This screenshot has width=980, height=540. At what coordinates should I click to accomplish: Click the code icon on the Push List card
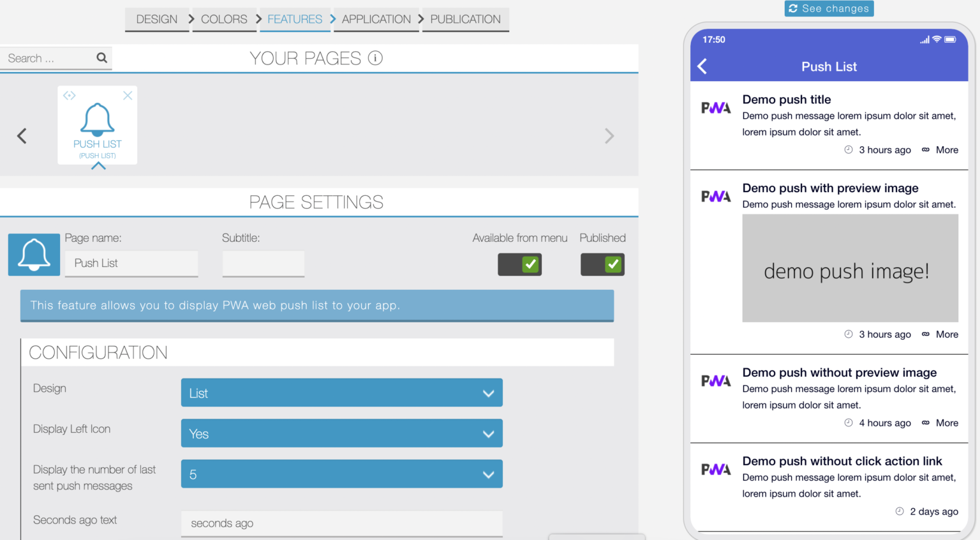click(x=70, y=94)
